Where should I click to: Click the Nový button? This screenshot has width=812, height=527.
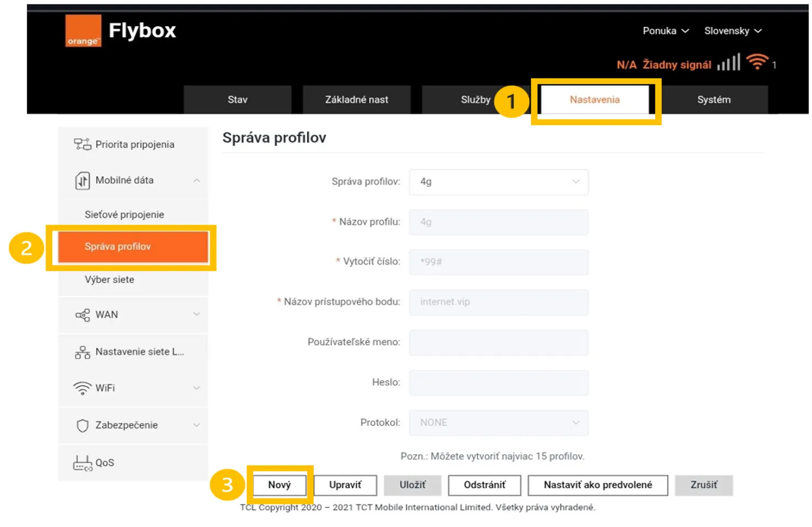(279, 485)
